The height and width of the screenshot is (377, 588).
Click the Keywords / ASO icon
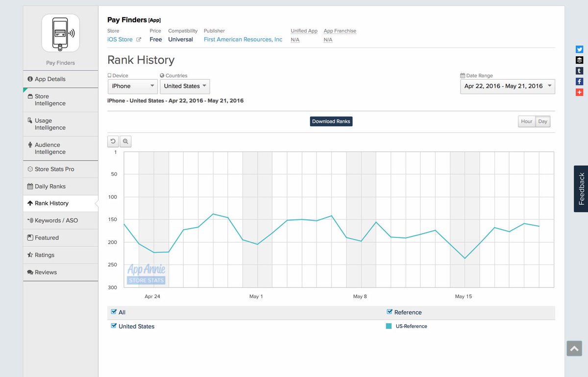[x=30, y=220]
